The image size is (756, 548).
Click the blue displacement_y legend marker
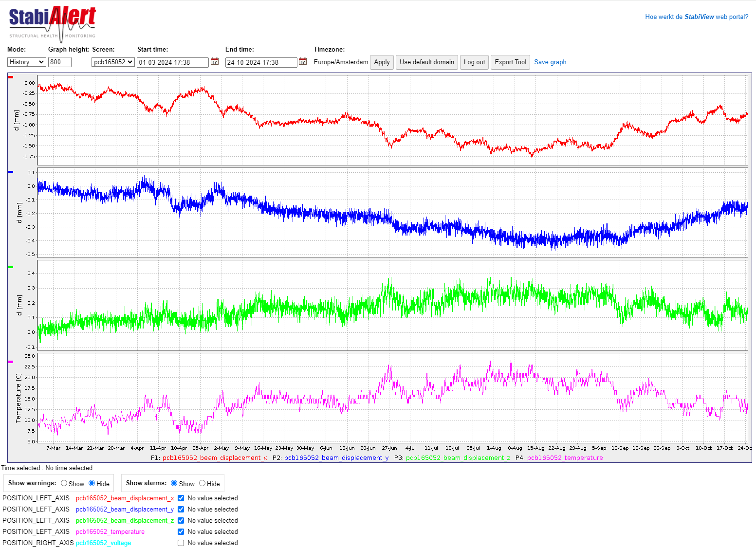click(x=11, y=172)
